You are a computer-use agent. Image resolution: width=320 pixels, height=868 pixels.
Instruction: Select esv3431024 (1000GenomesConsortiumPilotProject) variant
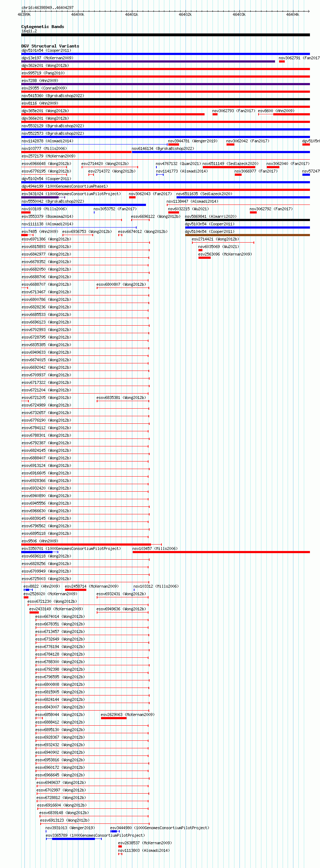click(43, 197)
